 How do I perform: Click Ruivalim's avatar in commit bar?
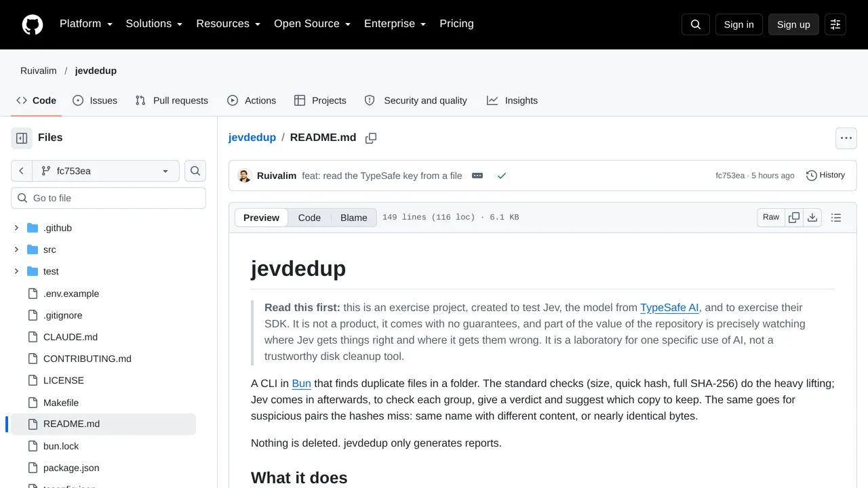pyautogui.click(x=244, y=176)
